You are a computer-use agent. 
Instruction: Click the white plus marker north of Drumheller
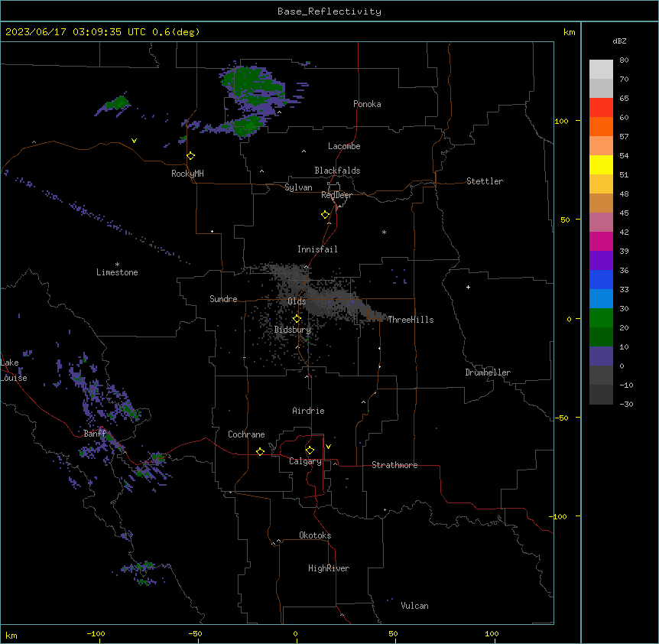coord(468,287)
